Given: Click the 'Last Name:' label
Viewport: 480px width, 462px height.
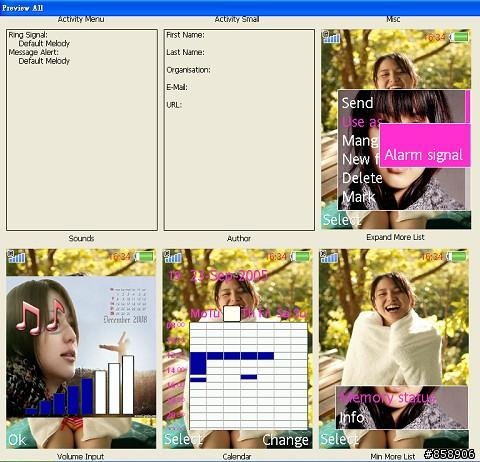Looking at the screenshot, I should [x=185, y=52].
